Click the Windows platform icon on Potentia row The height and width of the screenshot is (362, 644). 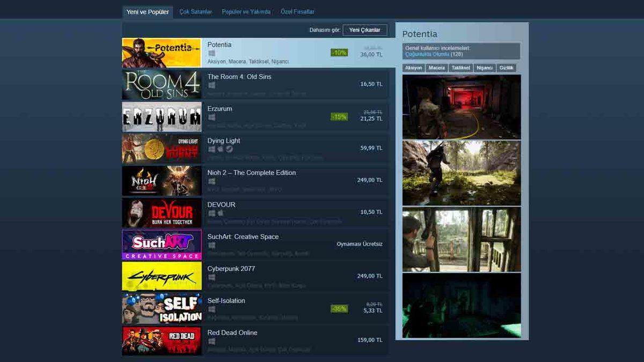[x=210, y=52]
